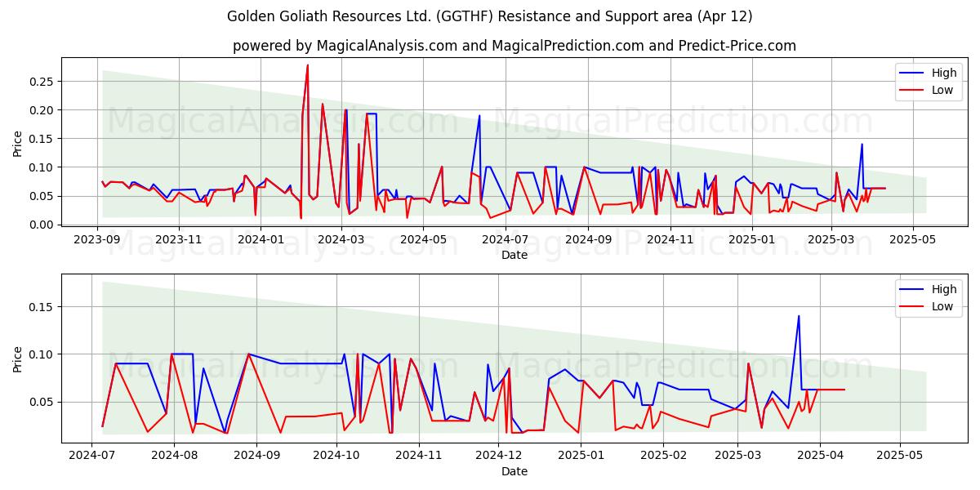Screen dimensions: 980x490
Task: Click the '2024-09' tick label on top chart
Action: coord(588,239)
